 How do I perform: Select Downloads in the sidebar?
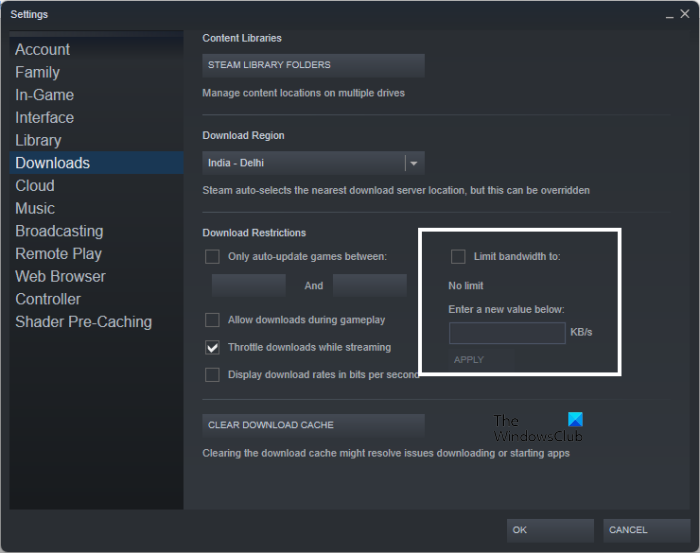(x=96, y=163)
